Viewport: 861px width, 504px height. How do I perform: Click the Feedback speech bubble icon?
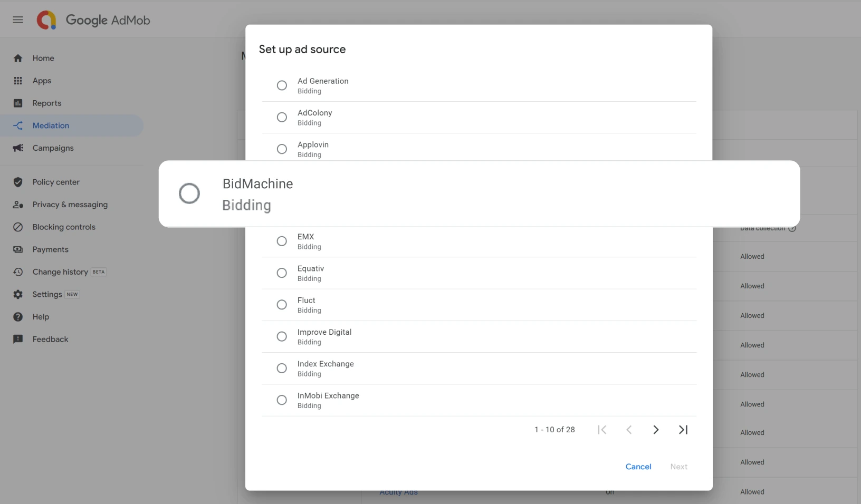18,340
